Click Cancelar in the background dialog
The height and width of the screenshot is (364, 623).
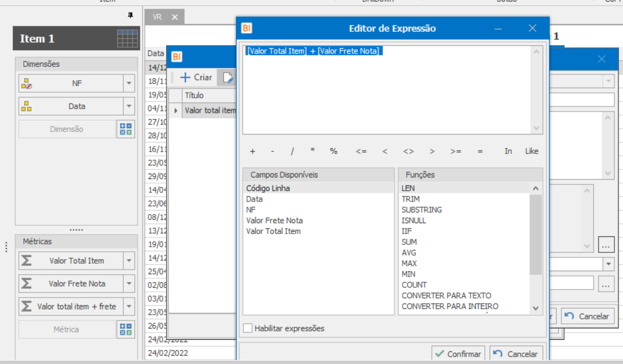coord(587,316)
